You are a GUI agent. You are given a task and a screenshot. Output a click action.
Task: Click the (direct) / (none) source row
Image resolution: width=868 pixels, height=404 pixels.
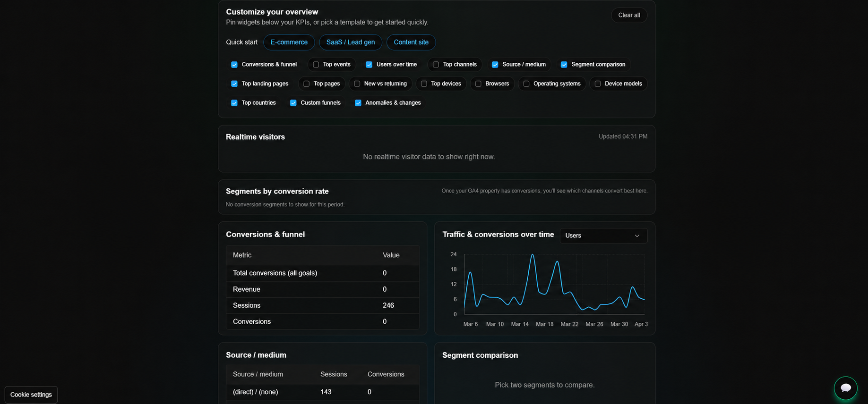[x=322, y=392]
